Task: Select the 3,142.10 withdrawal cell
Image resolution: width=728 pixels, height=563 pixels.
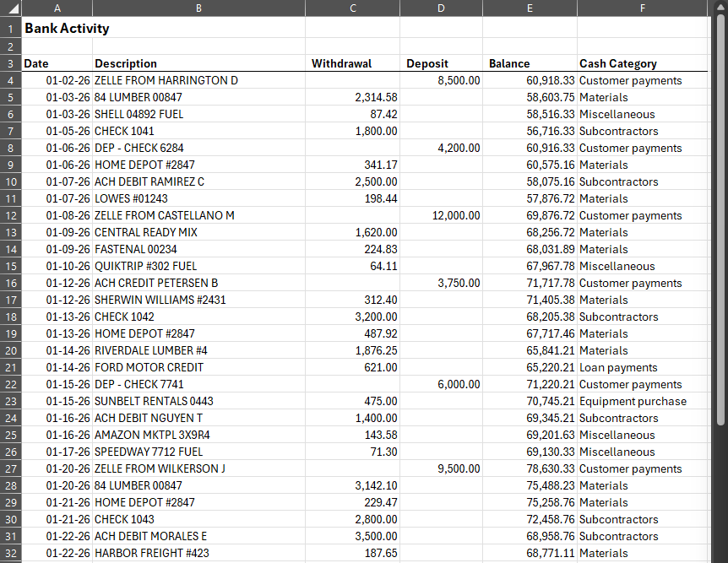Action: [x=352, y=486]
